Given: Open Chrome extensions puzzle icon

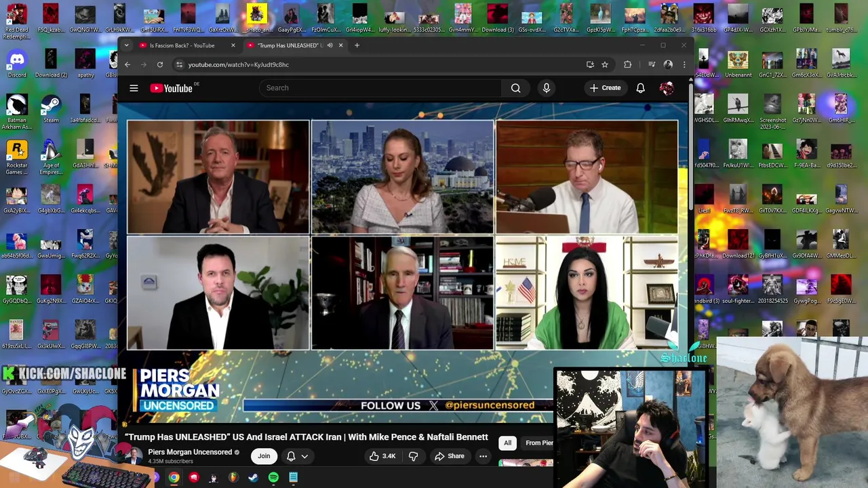Looking at the screenshot, I should (627, 64).
